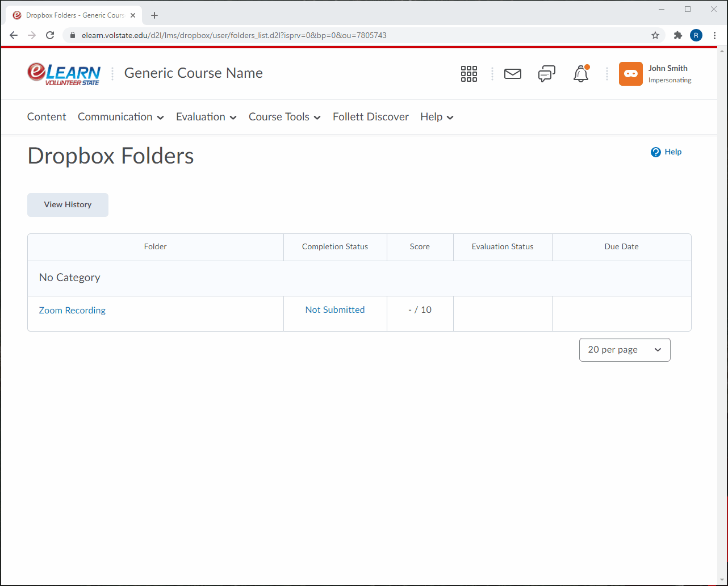The height and width of the screenshot is (586, 728).
Task: Open the waffle grid course selector icon
Action: tap(469, 74)
